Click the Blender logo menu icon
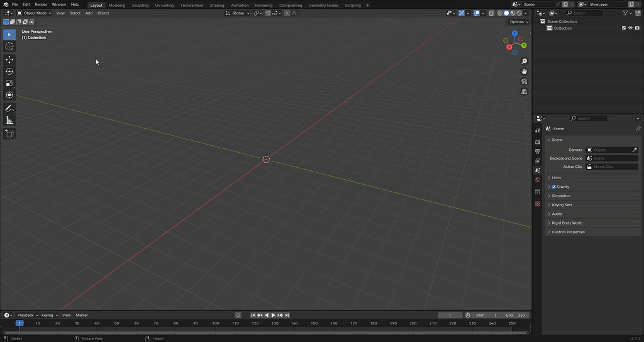The width and height of the screenshot is (644, 342). [5, 4]
